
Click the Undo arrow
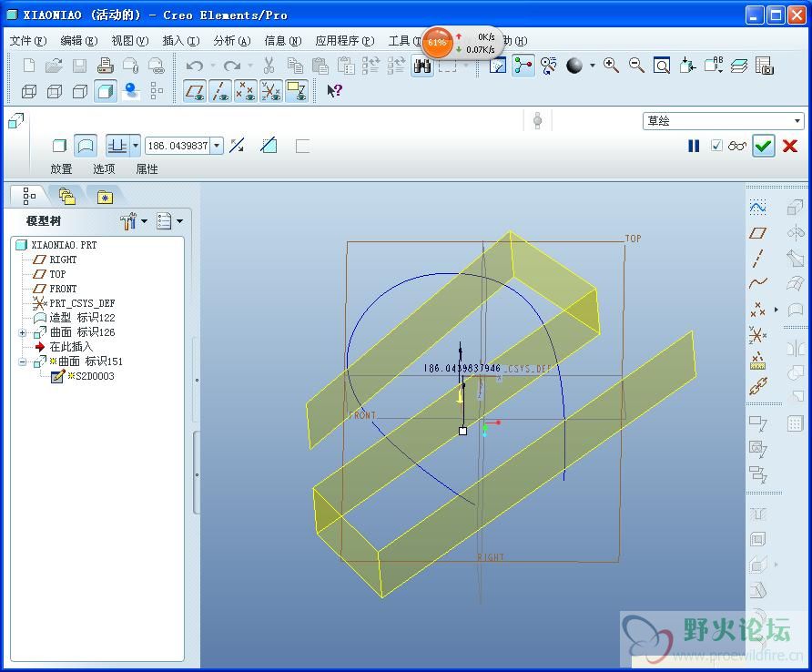(195, 66)
